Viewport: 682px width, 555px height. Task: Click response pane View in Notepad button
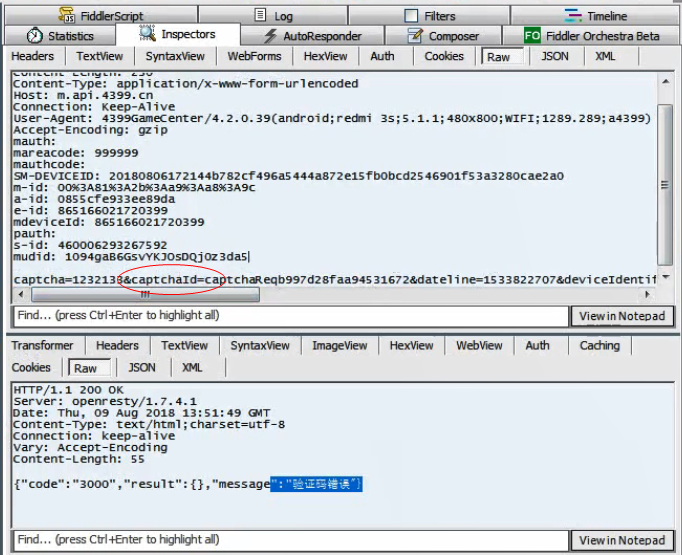(622, 540)
